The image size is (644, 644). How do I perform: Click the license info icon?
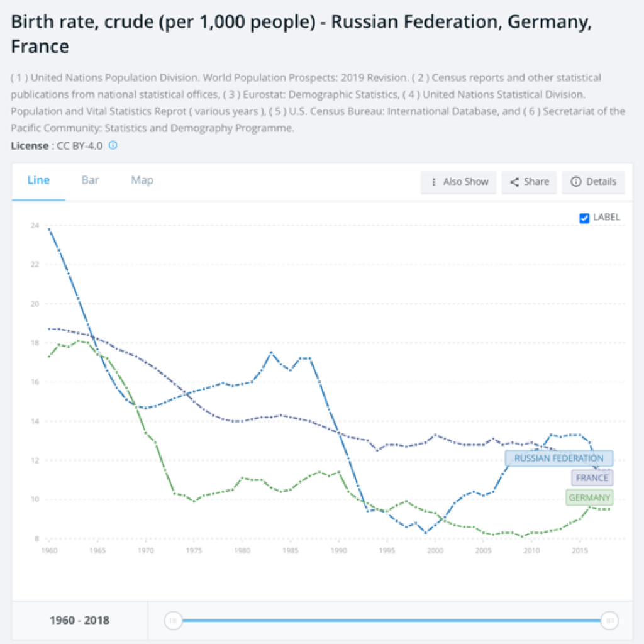pos(113,145)
